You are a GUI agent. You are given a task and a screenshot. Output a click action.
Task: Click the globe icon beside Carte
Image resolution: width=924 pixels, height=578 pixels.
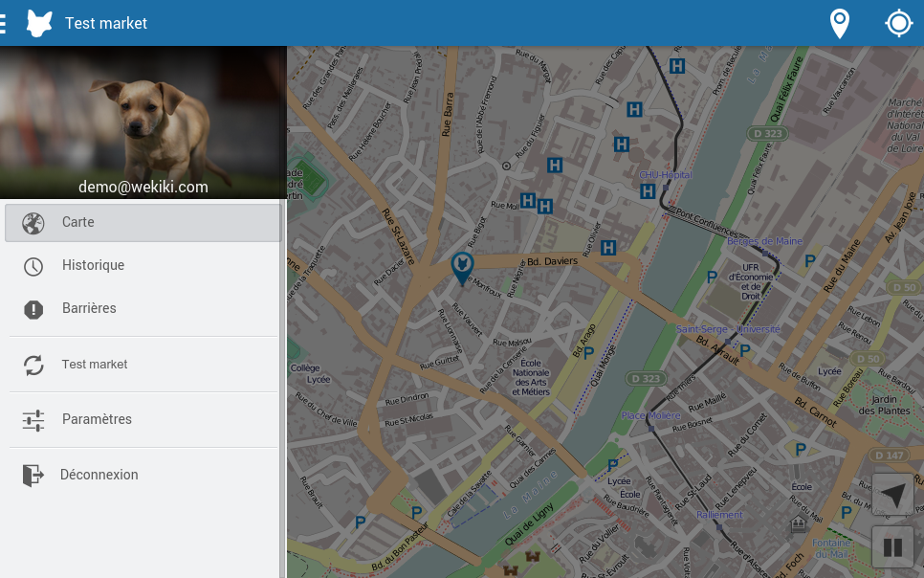(33, 223)
